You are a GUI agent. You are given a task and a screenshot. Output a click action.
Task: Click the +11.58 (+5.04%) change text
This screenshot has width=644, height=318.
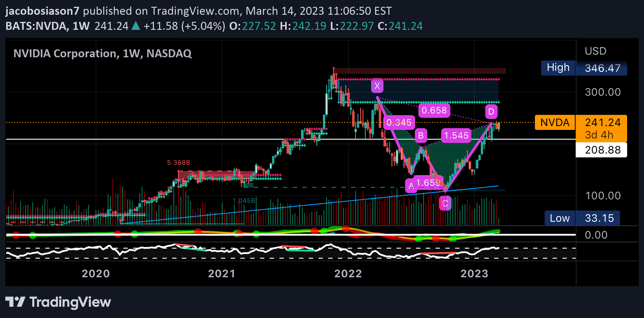pyautogui.click(x=185, y=26)
